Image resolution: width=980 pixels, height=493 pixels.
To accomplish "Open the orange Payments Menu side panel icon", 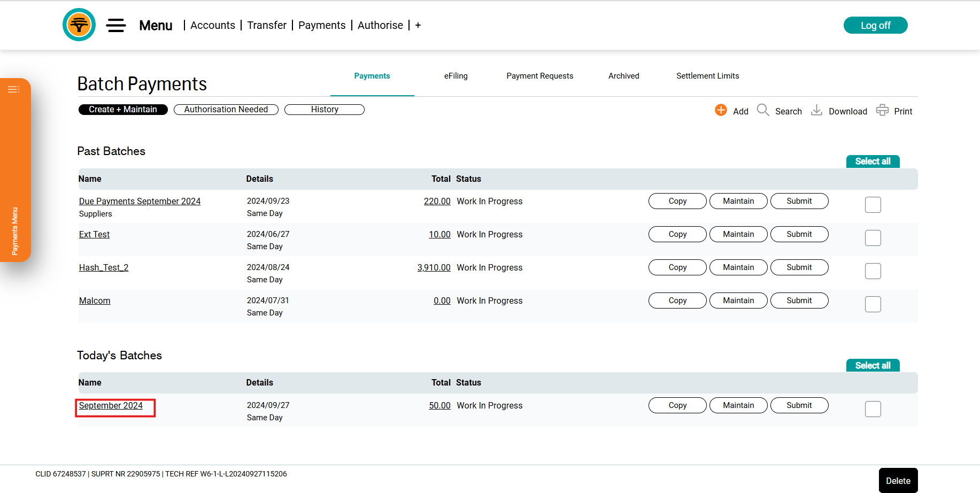I will click(14, 89).
